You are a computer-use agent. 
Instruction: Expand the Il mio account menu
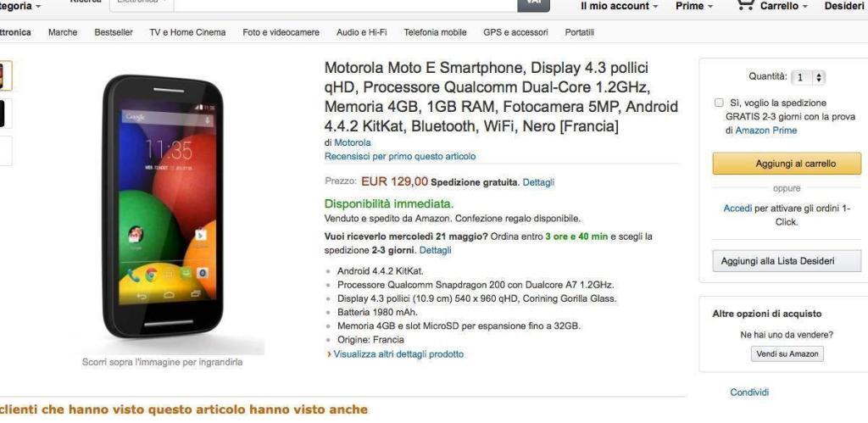[619, 6]
